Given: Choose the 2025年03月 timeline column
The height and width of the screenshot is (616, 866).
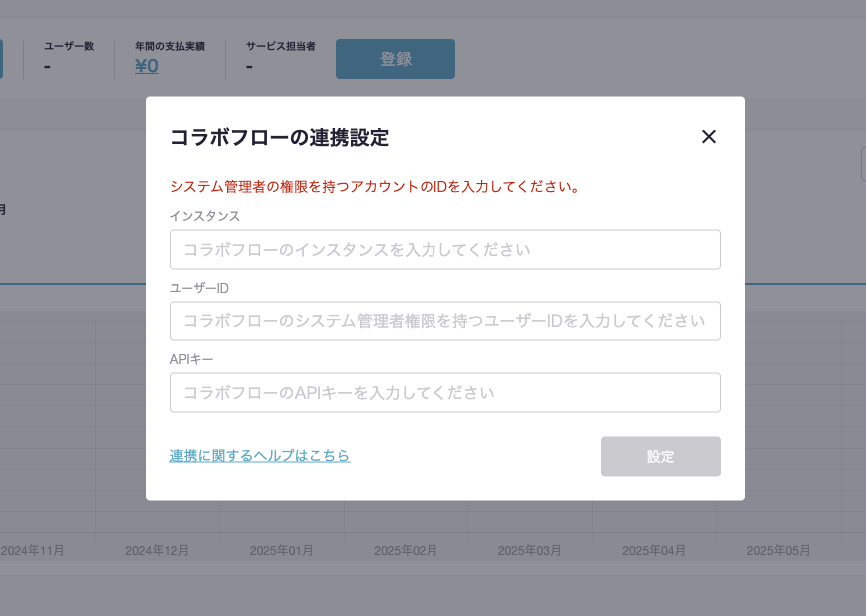Looking at the screenshot, I should click(x=529, y=551).
